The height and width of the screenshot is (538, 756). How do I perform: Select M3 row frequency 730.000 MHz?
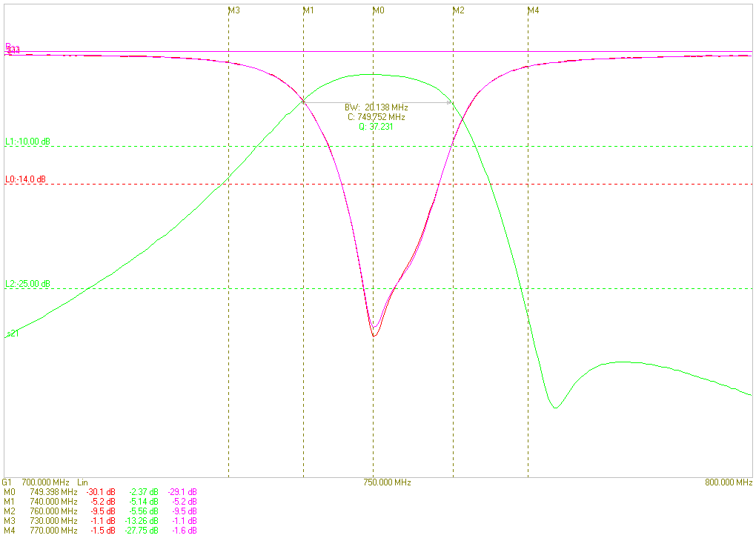click(x=53, y=521)
